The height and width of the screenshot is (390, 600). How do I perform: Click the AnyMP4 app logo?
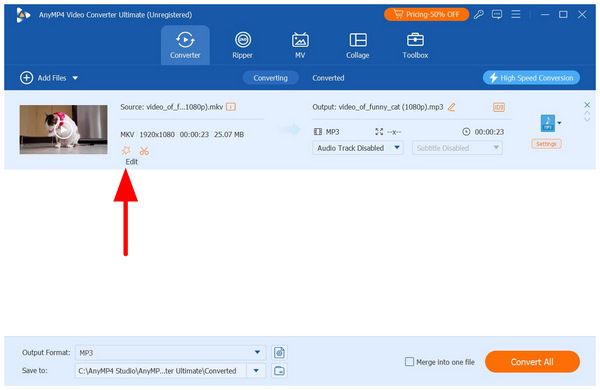(23, 15)
